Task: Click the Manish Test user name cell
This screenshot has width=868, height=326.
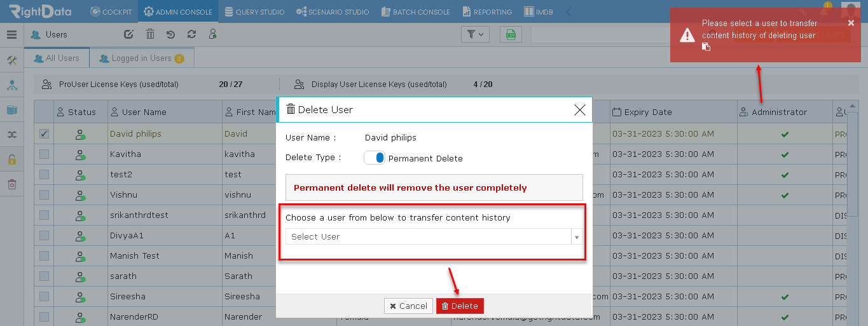Action: tap(165, 256)
